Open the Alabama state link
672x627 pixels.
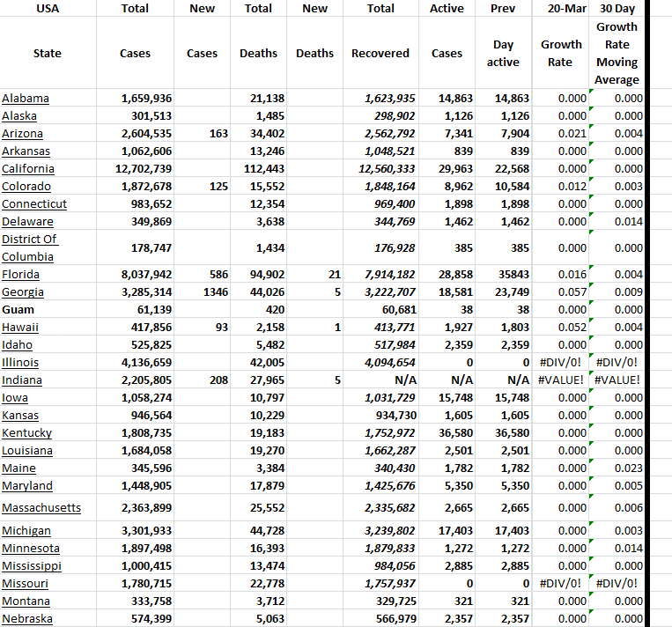point(26,99)
